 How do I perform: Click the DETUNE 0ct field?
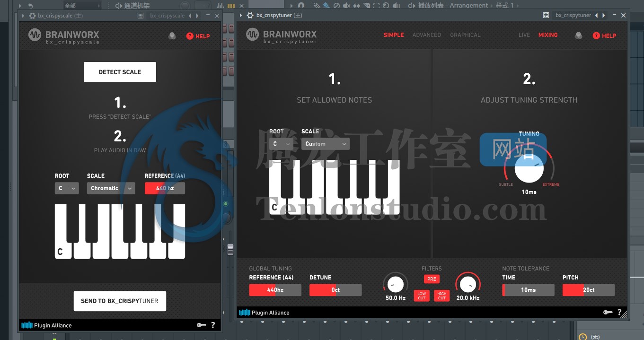pyautogui.click(x=335, y=290)
